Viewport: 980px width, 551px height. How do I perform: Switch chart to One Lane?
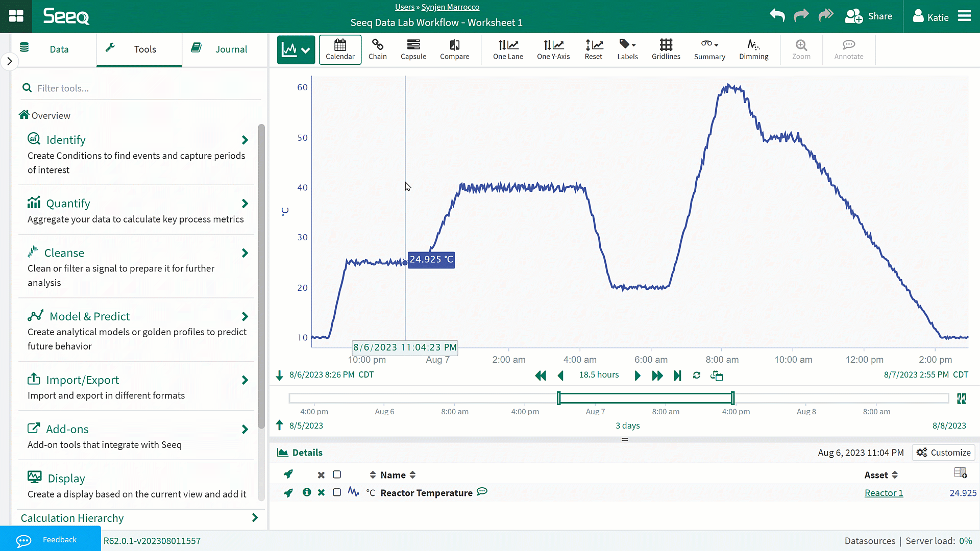(508, 49)
